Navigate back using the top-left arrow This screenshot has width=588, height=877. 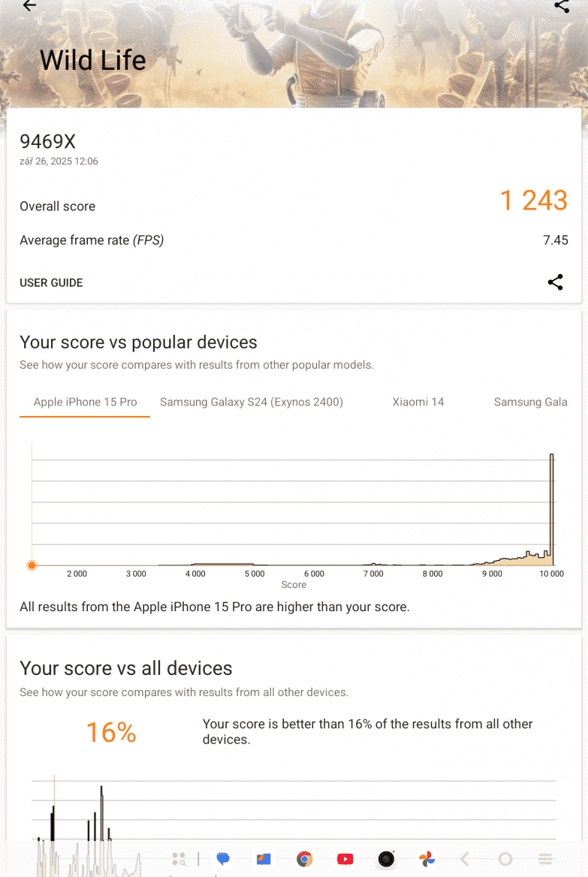point(29,6)
